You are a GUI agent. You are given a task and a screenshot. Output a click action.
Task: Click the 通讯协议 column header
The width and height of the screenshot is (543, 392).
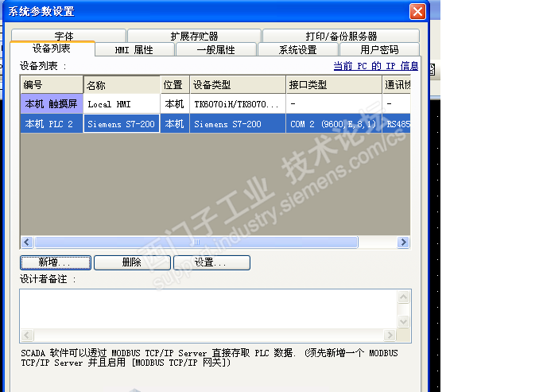tap(397, 85)
